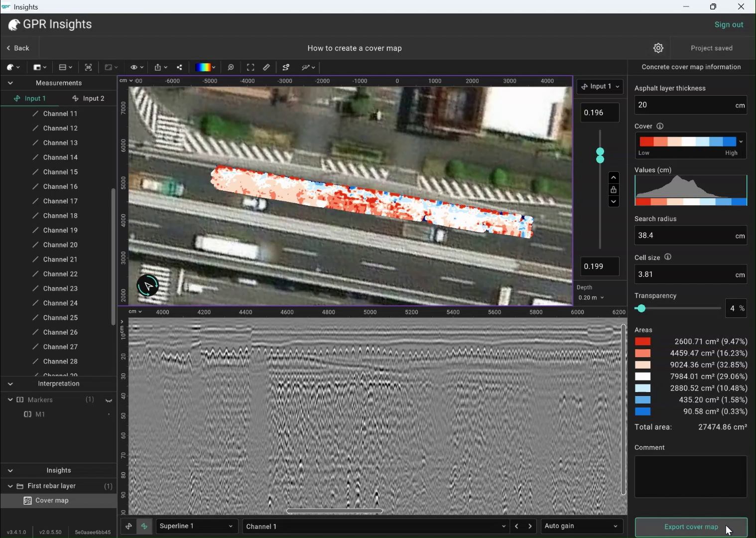Click the Sign out link

point(729,24)
